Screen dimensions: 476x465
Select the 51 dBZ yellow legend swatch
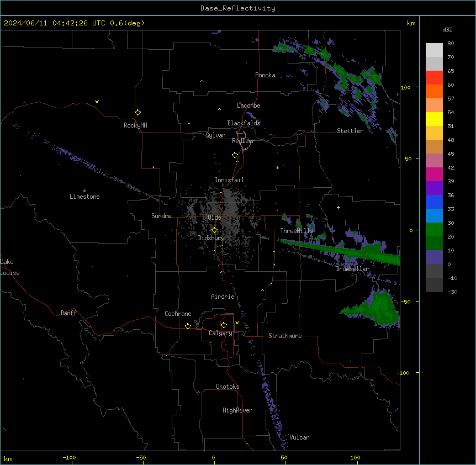(x=434, y=119)
